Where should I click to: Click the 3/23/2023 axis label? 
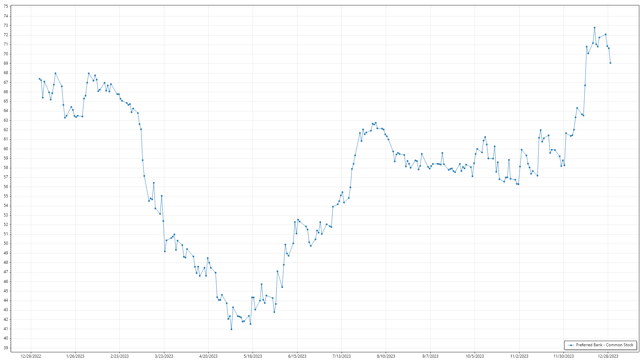pos(164,356)
